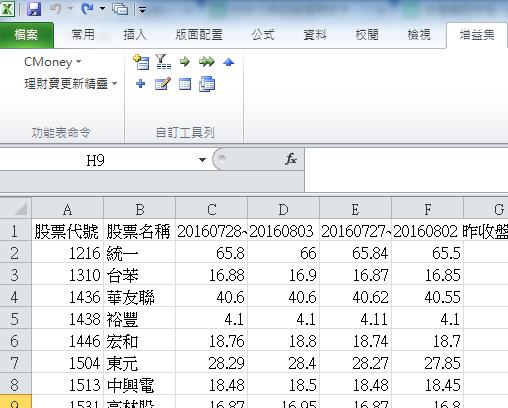Click stock name cell 華友聯
Image resolution: width=508 pixels, height=408 pixels.
(x=140, y=297)
